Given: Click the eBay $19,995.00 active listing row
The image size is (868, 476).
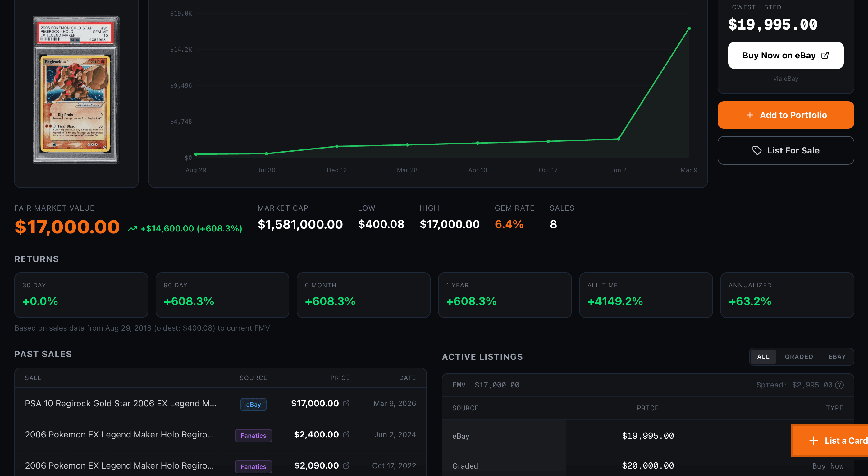Looking at the screenshot, I should pyautogui.click(x=648, y=436).
